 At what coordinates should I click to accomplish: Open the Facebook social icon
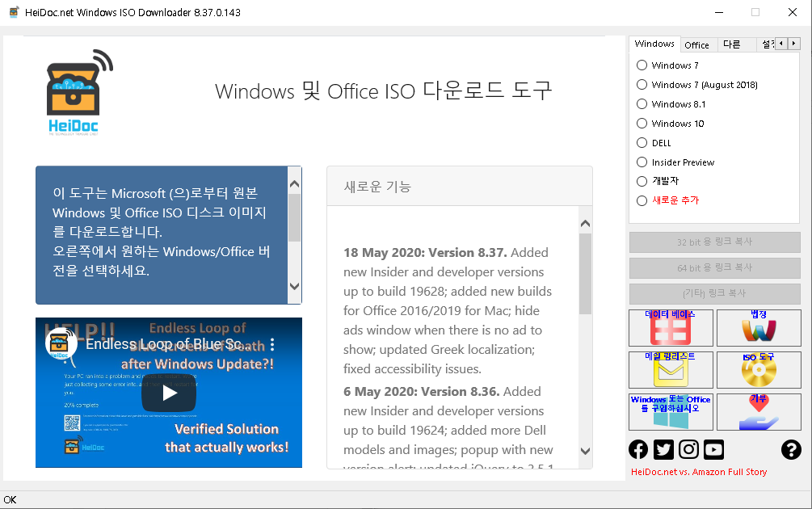[x=638, y=449]
